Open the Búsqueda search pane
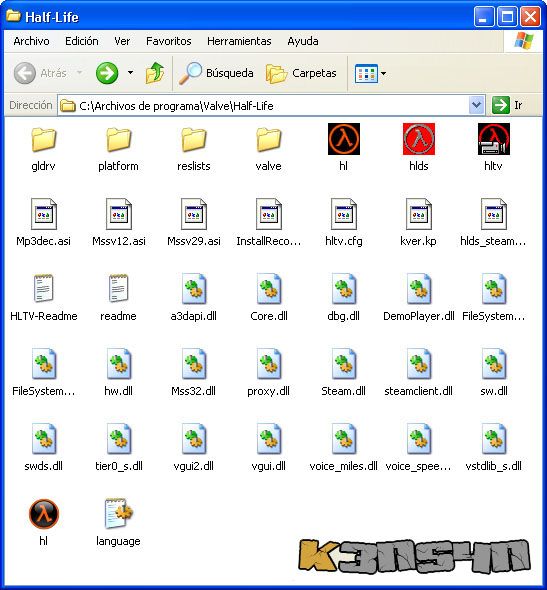 (x=216, y=73)
